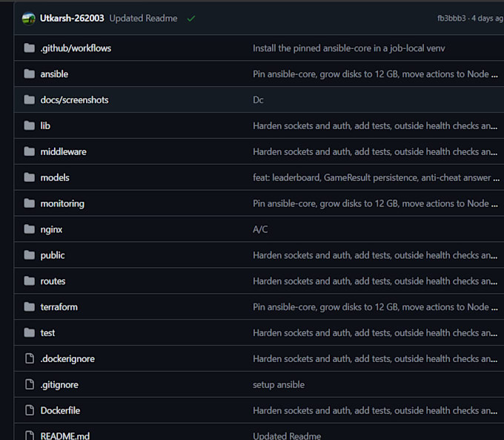This screenshot has width=504, height=440.
Task: Open the monitoring row's 'Pin ansible-core' commit
Action: (375, 203)
